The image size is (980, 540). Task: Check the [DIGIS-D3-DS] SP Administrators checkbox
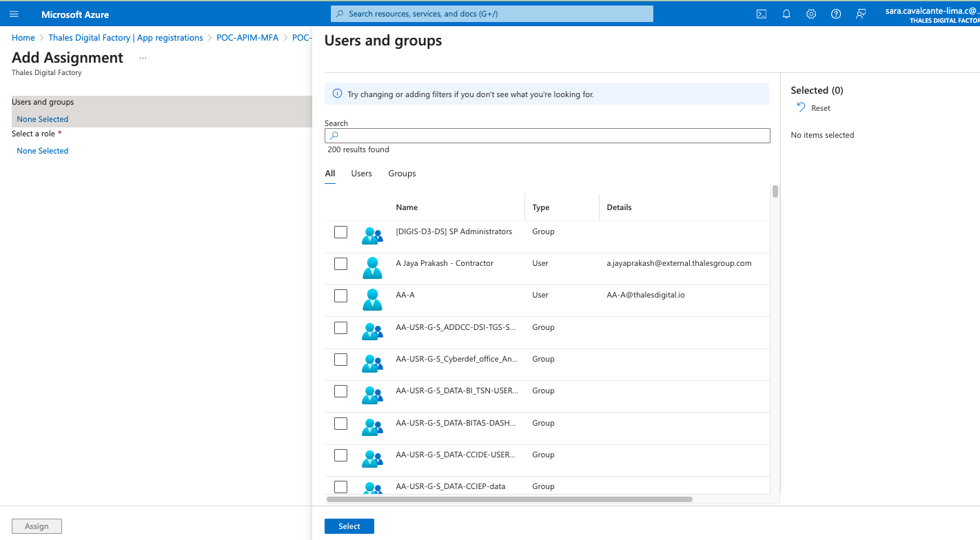pyautogui.click(x=340, y=232)
